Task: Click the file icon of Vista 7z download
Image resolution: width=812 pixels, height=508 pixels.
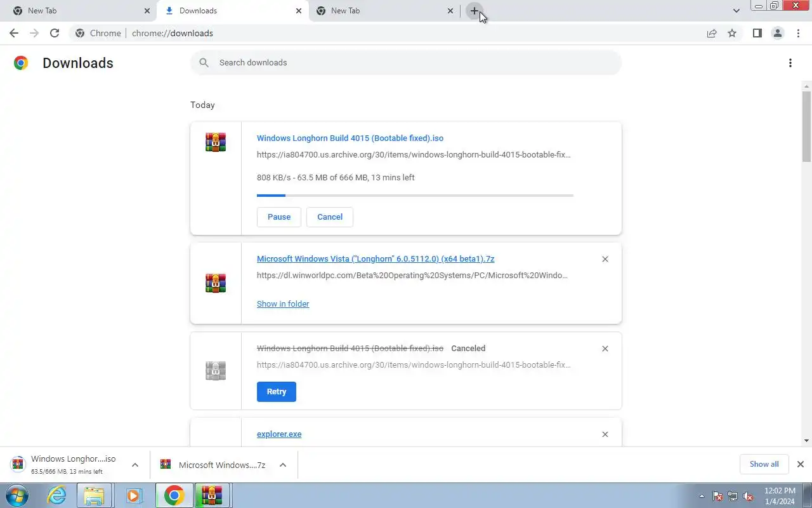Action: tap(216, 283)
